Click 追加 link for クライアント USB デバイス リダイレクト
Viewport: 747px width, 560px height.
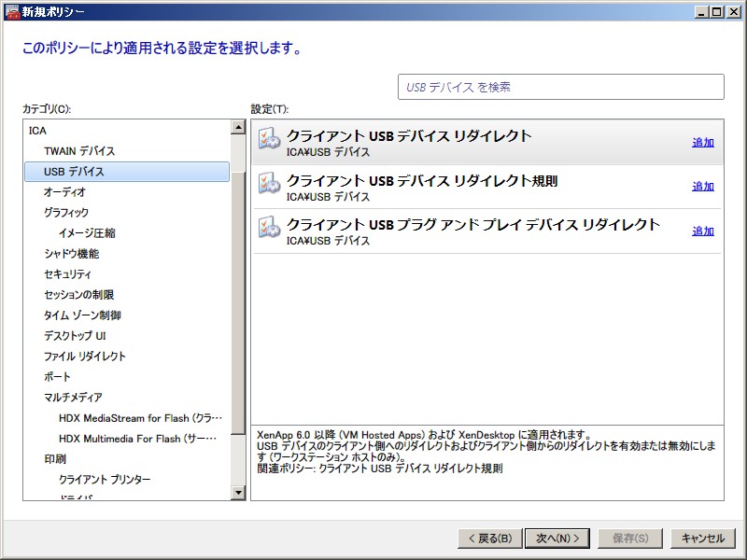click(x=702, y=143)
